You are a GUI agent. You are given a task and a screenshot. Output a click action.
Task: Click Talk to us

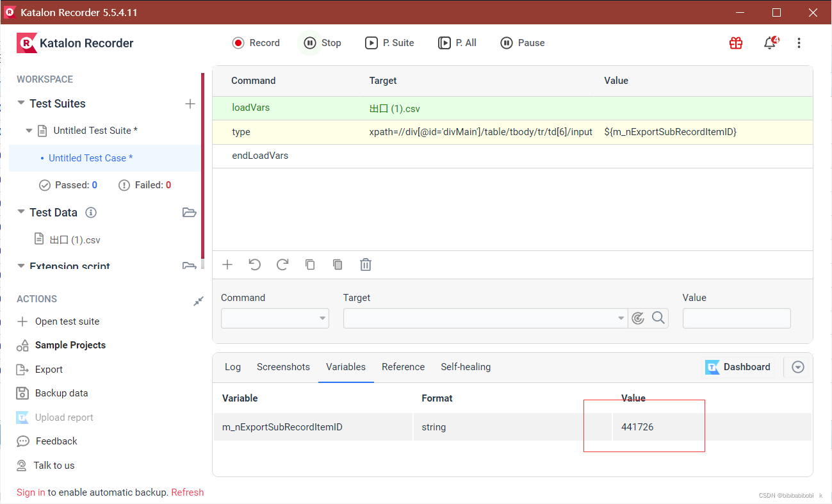pyautogui.click(x=45, y=466)
